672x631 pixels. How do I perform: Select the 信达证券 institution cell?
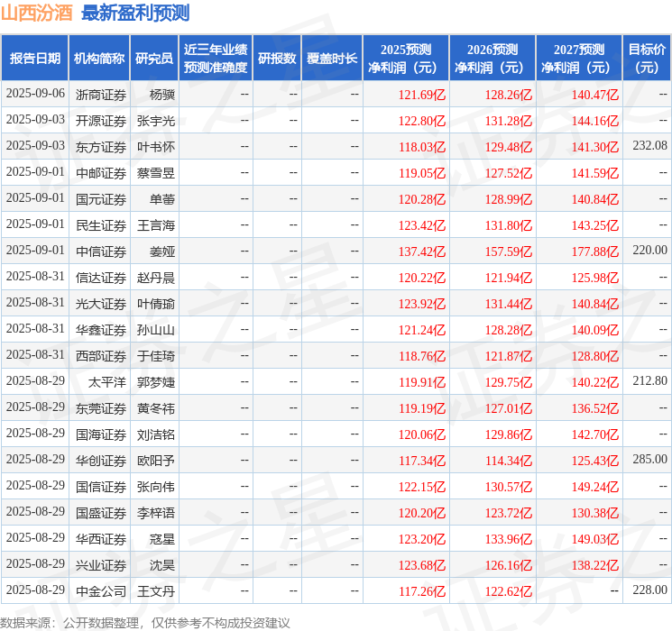click(101, 278)
